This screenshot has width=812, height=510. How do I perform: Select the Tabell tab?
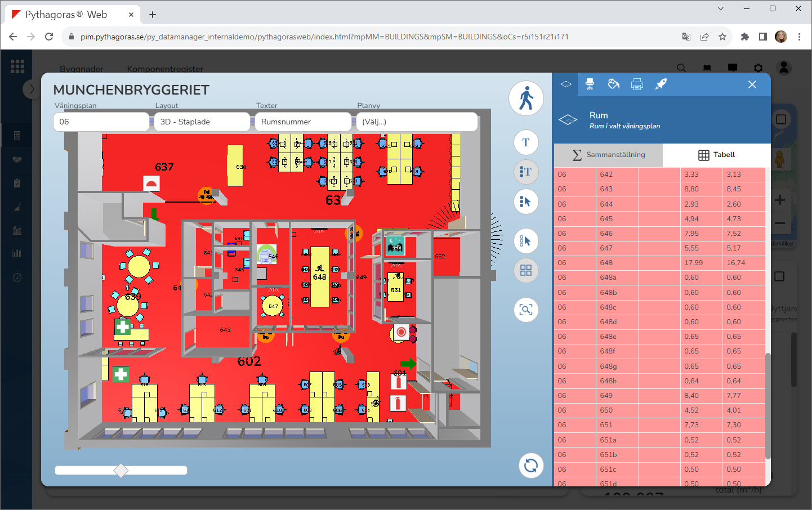click(x=716, y=155)
